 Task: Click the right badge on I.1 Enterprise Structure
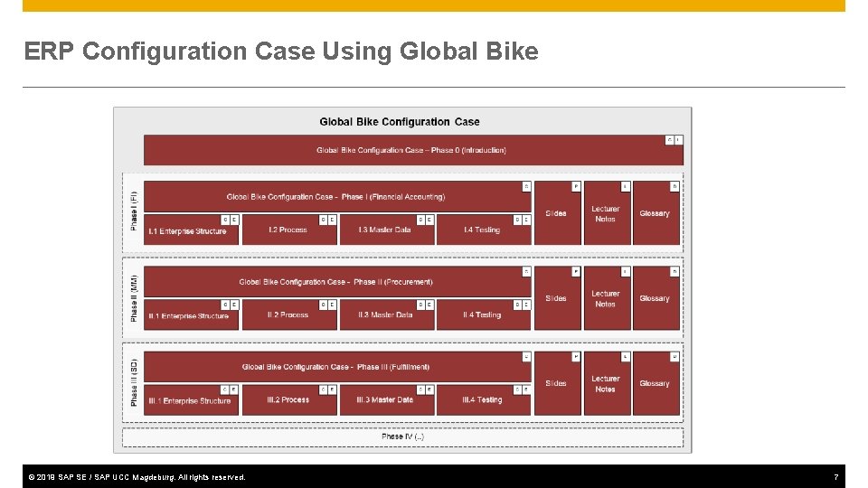coord(234,220)
